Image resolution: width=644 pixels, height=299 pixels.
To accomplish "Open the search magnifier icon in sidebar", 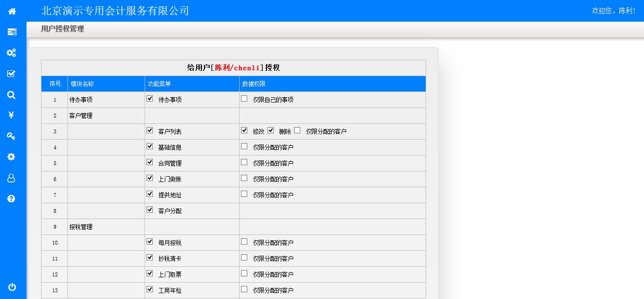I will tap(12, 95).
